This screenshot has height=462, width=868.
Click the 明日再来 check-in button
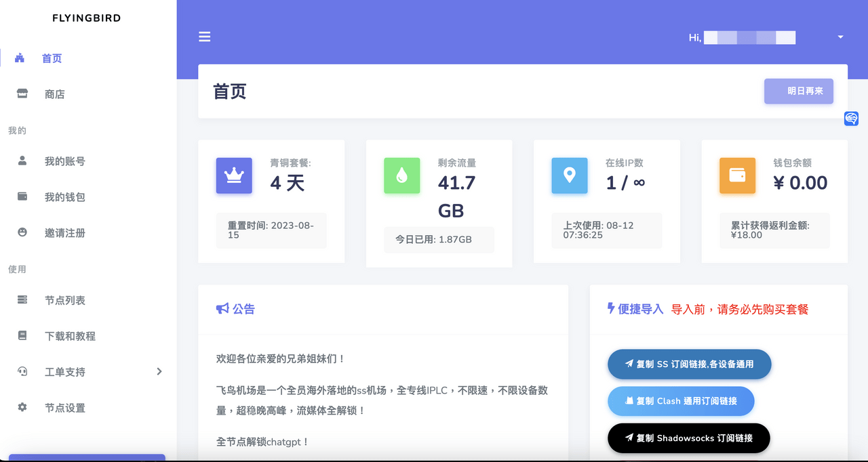click(799, 91)
